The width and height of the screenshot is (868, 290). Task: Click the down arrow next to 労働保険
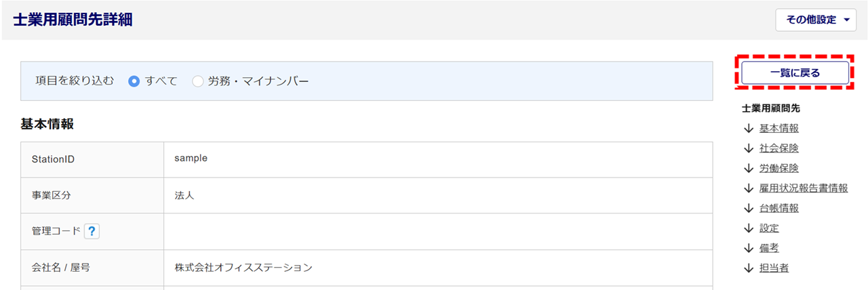tap(749, 168)
